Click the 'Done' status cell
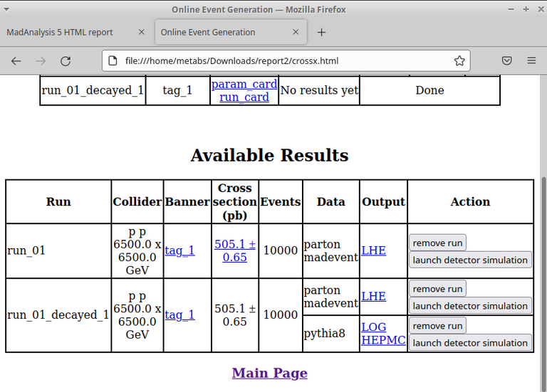This screenshot has width=547, height=392. click(x=429, y=90)
